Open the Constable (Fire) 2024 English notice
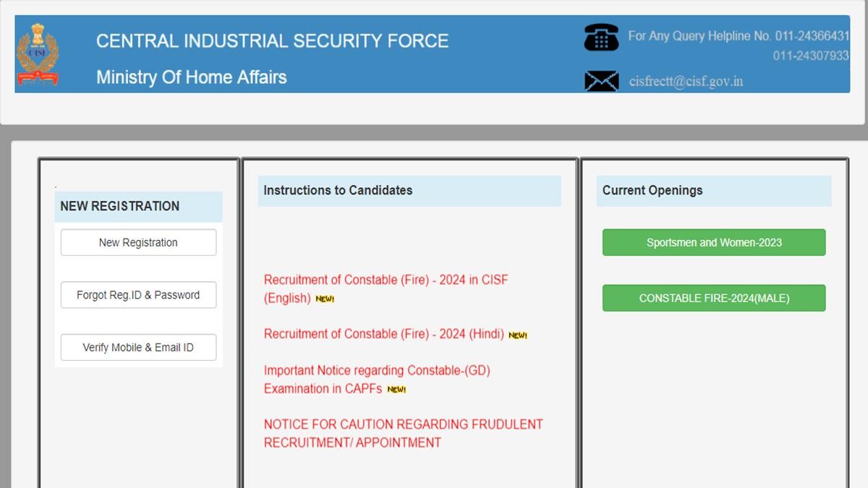 (x=386, y=280)
